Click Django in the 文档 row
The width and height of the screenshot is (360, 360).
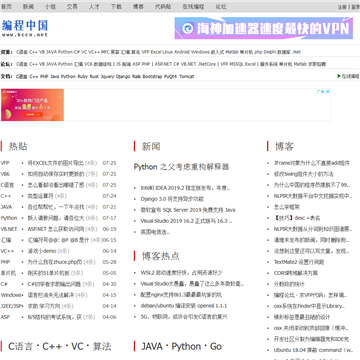coord(123,76)
